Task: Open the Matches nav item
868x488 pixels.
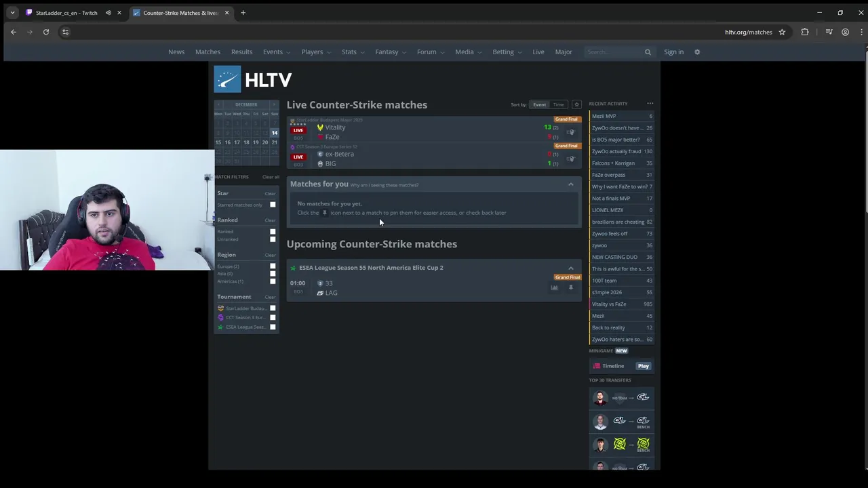Action: pos(208,52)
